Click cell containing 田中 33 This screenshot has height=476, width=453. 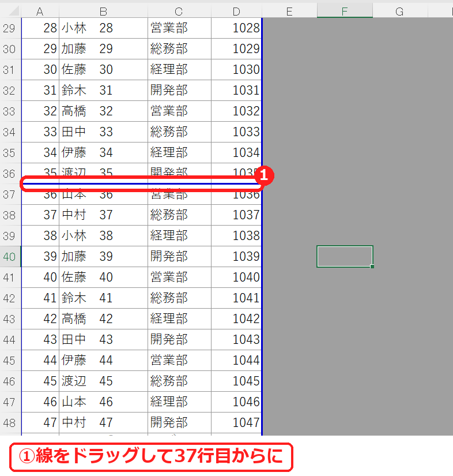click(103, 132)
